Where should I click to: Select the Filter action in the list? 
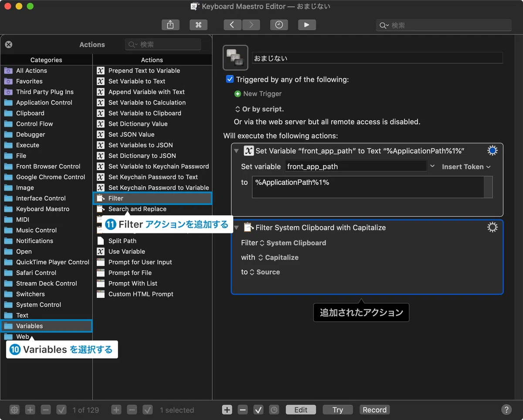(x=152, y=198)
